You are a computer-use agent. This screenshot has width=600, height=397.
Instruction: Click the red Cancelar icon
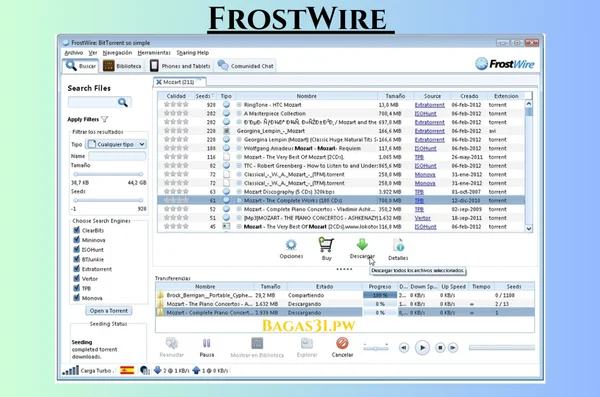(x=342, y=343)
